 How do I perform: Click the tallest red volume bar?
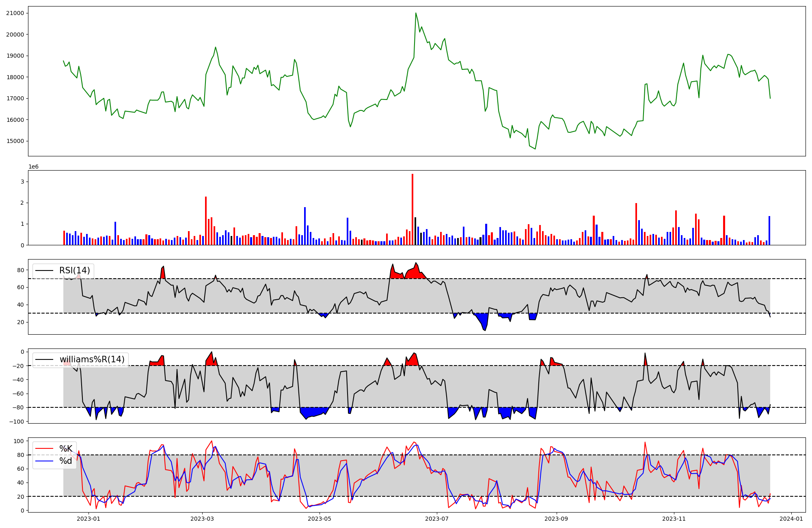tap(412, 209)
